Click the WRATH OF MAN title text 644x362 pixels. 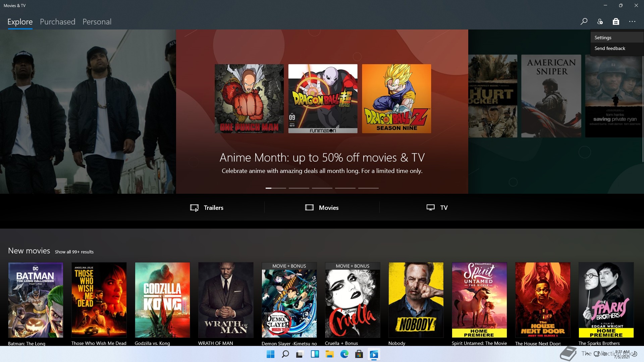[215, 343]
